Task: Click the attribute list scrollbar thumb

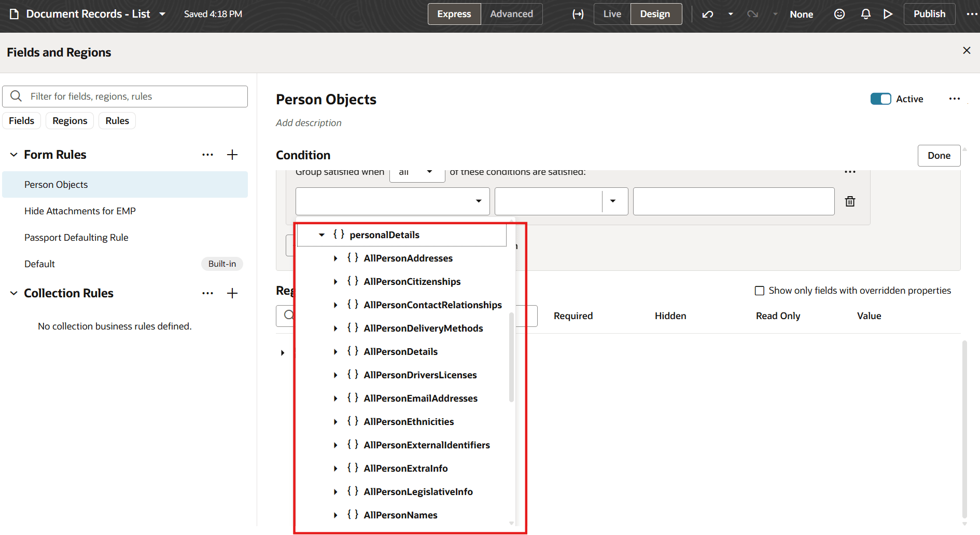Action: click(x=511, y=357)
